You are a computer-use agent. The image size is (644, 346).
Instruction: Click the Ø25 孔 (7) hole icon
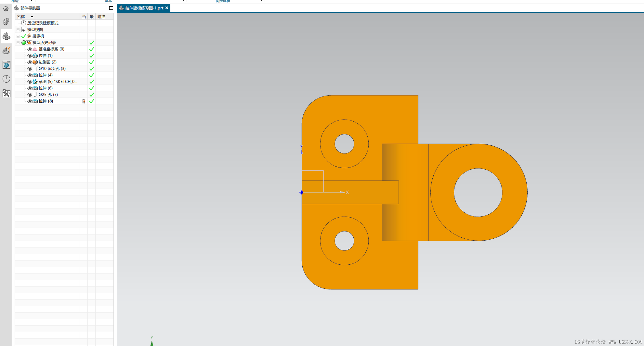pos(35,95)
